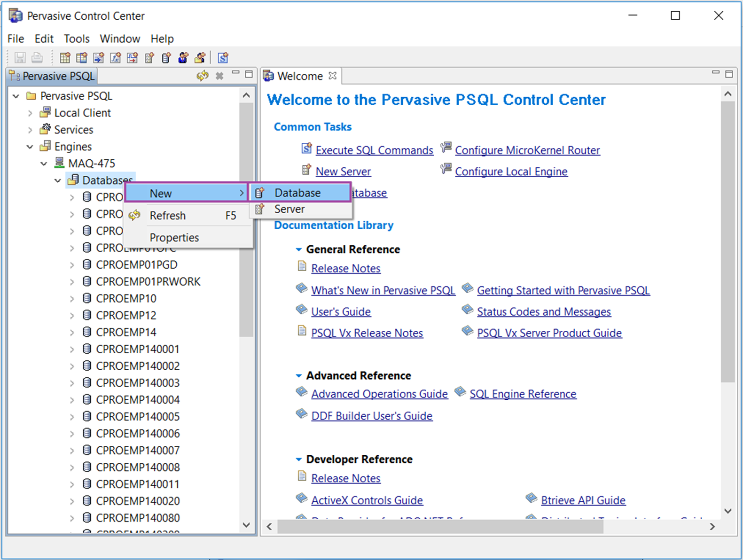The width and height of the screenshot is (743, 560).
Task: Select the CPROEMP140020 database
Action: 138,501
